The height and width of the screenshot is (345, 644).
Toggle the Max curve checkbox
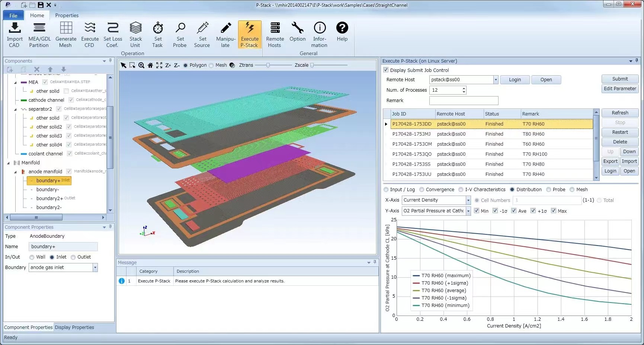coord(554,211)
